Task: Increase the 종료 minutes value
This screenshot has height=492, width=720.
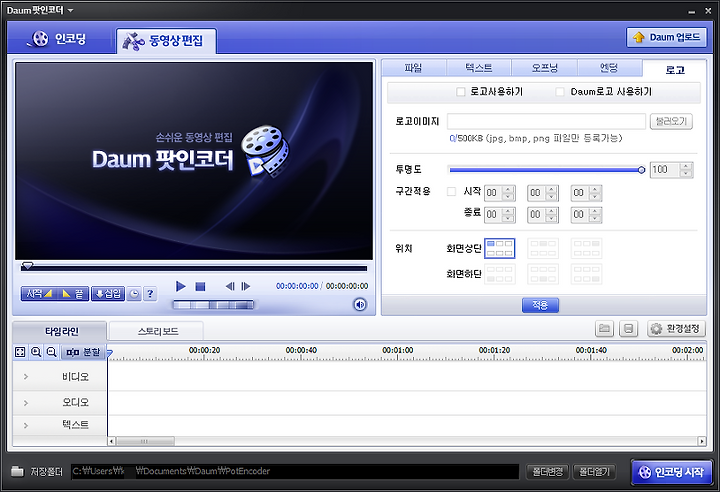Action: click(x=551, y=211)
